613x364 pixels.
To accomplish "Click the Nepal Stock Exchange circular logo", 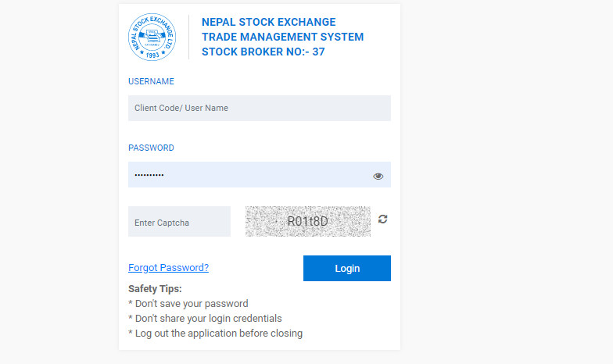I will pos(152,37).
